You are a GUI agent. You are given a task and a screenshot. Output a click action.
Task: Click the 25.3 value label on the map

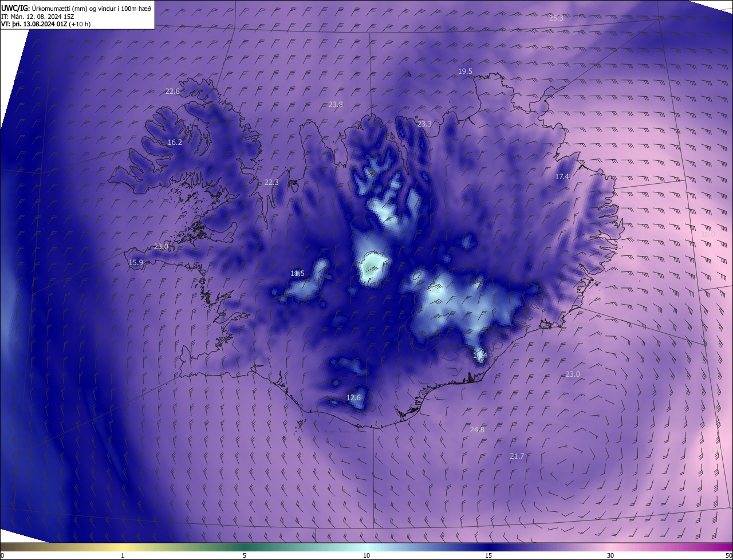click(x=556, y=18)
